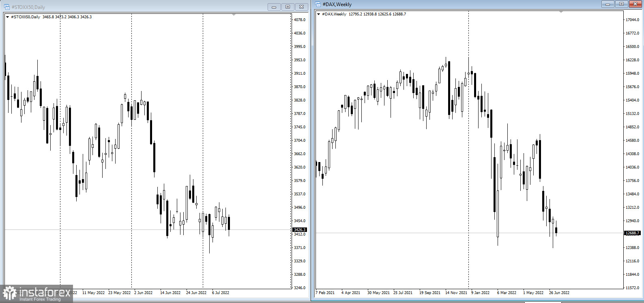Click the 9 Jan 2022 date label
This screenshot has height=303, width=644.
click(480, 293)
